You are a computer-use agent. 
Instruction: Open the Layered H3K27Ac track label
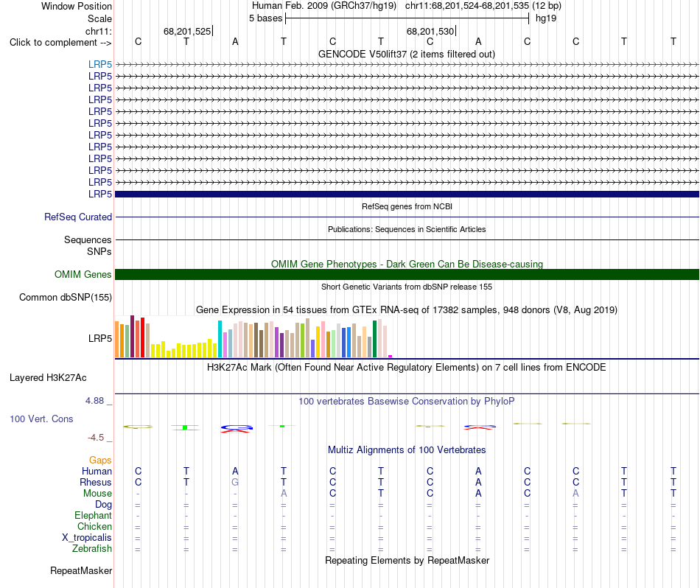coord(48,378)
